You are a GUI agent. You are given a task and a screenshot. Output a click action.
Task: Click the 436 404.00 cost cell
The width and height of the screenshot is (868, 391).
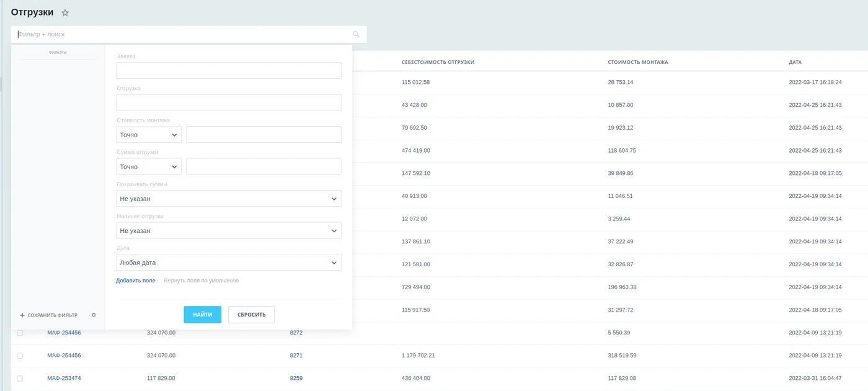point(416,378)
